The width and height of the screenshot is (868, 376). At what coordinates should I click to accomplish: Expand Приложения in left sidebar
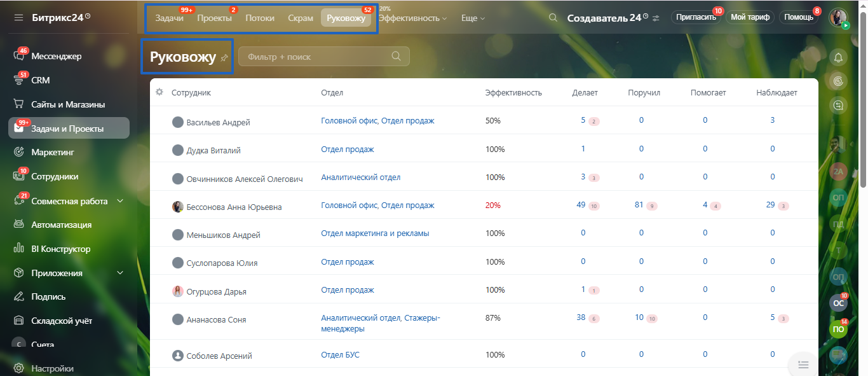[x=120, y=273]
